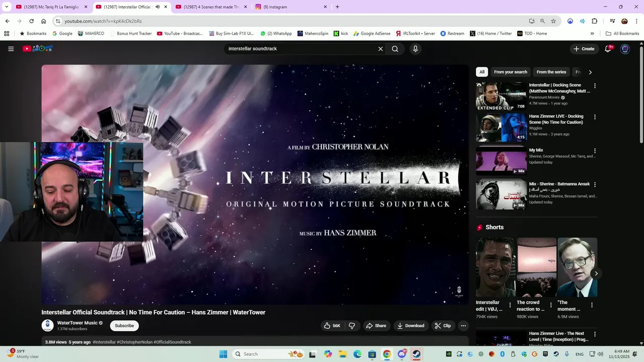Open Chrome home page button
This screenshot has height=362, width=644.
pos(44,21)
